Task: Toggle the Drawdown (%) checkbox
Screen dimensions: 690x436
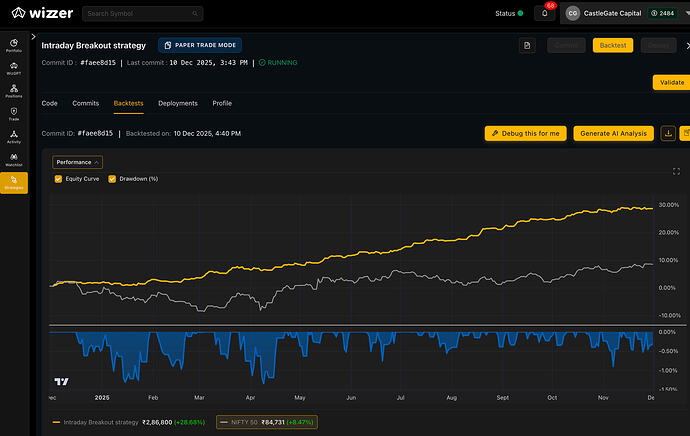Action: (112, 179)
